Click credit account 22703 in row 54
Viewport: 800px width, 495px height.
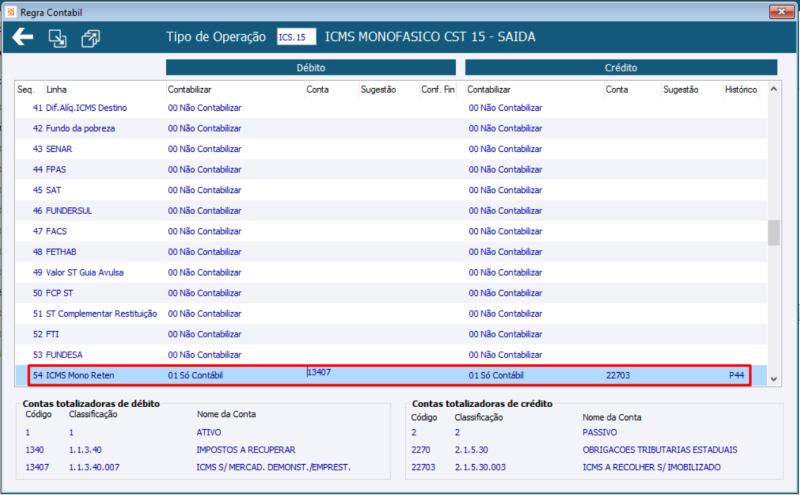pyautogui.click(x=618, y=375)
